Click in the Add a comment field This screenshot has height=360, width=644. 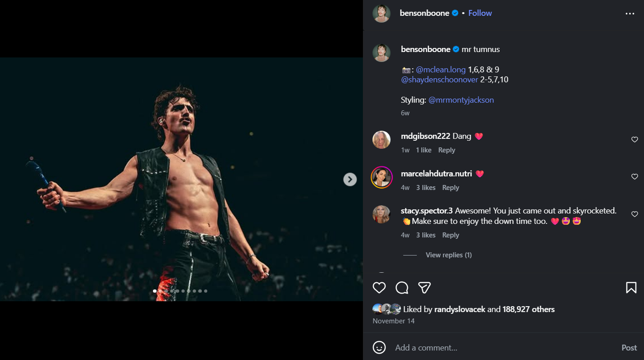pos(498,347)
